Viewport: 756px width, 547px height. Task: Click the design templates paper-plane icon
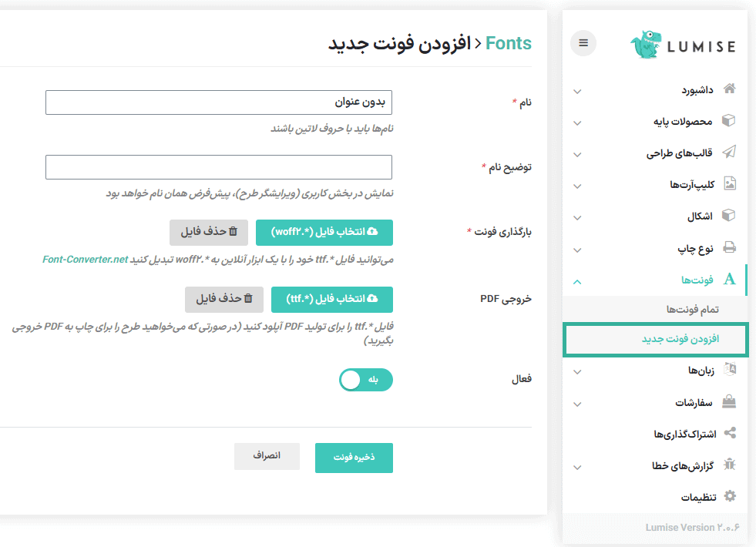point(729,153)
